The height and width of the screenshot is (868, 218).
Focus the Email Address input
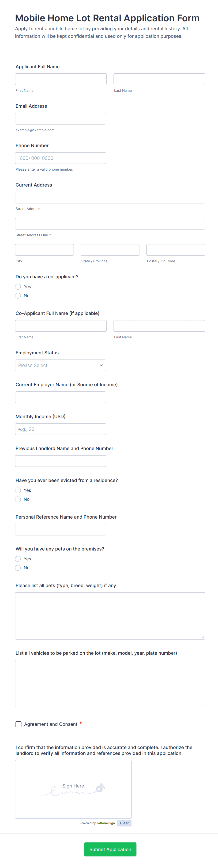pos(60,118)
